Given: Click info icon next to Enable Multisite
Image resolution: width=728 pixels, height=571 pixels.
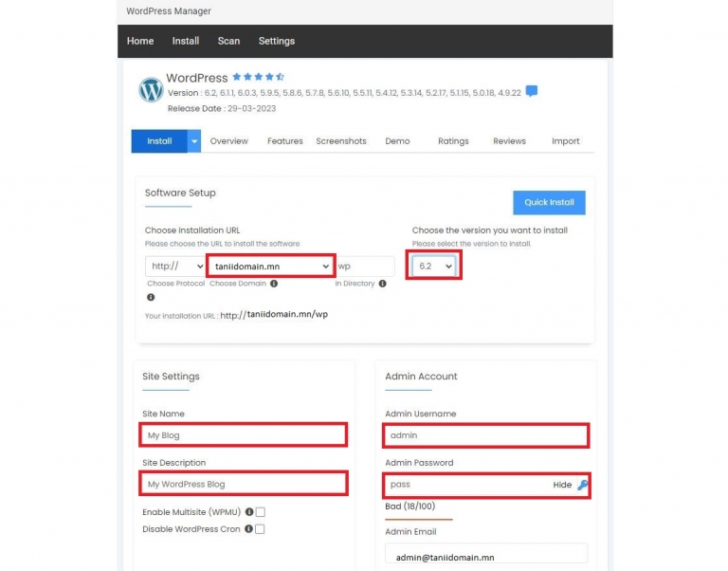Looking at the screenshot, I should (249, 511).
